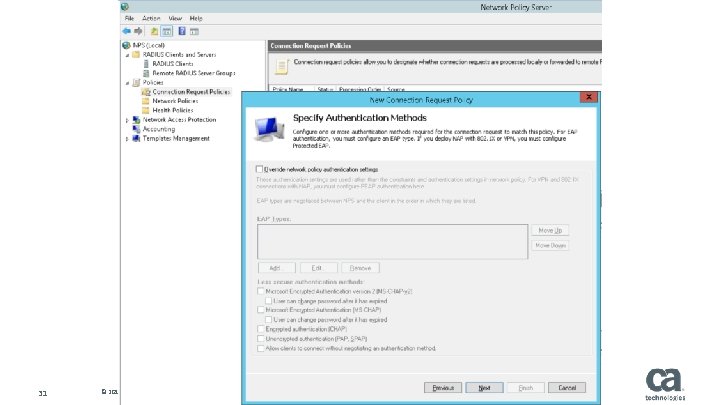Click the Policies node icon

pos(136,83)
